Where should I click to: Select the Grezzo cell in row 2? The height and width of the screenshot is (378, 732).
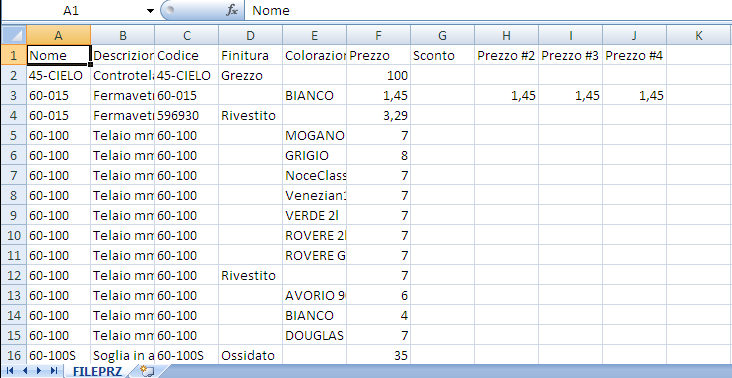point(250,76)
